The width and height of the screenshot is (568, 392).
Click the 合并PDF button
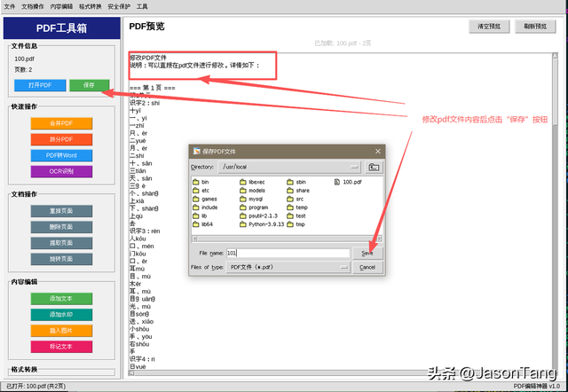click(61, 123)
